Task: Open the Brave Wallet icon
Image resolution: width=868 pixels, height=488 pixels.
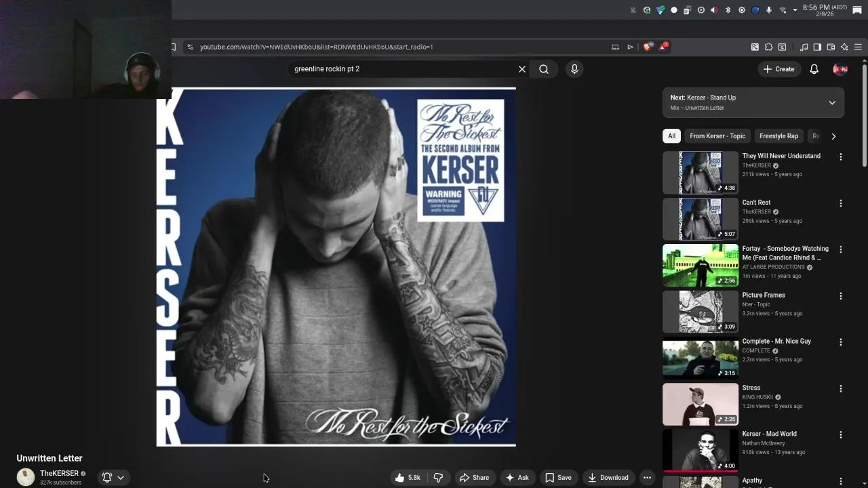Action: [x=831, y=47]
